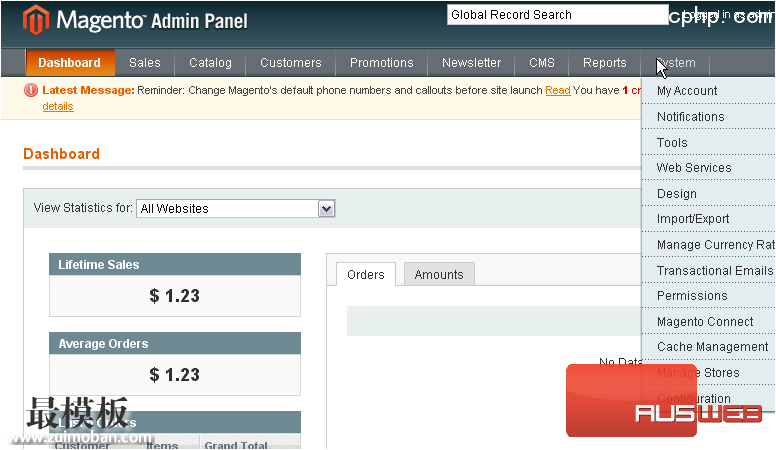776x450 pixels.
Task: Open Transactional Emails entry
Action: [x=709, y=270]
